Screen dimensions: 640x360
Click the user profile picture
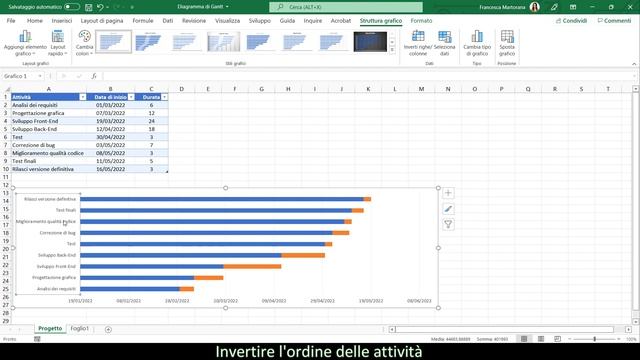coord(535,7)
